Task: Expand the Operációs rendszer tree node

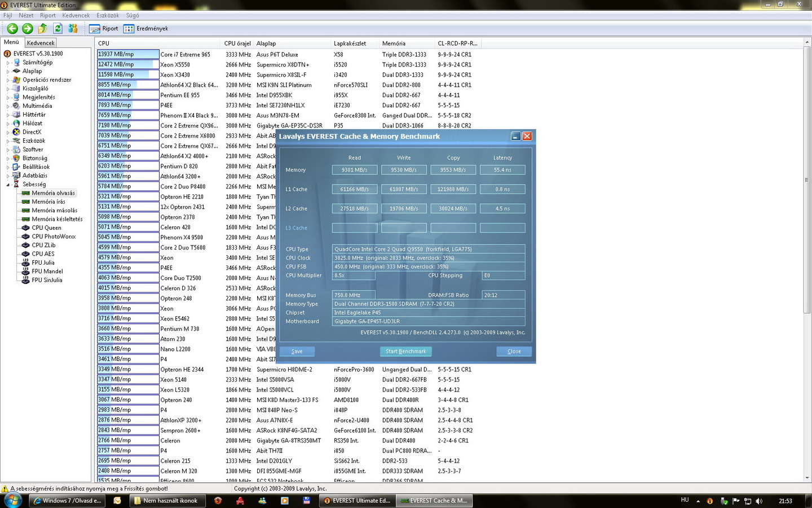Action: point(8,80)
